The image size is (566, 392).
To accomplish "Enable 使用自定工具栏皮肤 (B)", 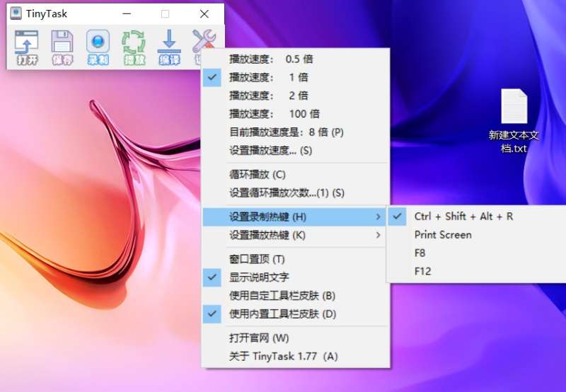I will tap(295, 296).
